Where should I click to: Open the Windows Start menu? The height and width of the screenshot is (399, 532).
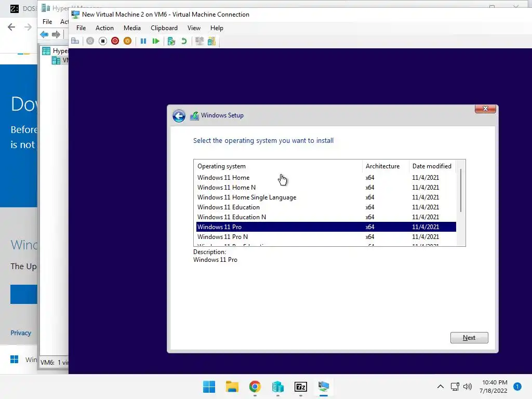pos(209,387)
